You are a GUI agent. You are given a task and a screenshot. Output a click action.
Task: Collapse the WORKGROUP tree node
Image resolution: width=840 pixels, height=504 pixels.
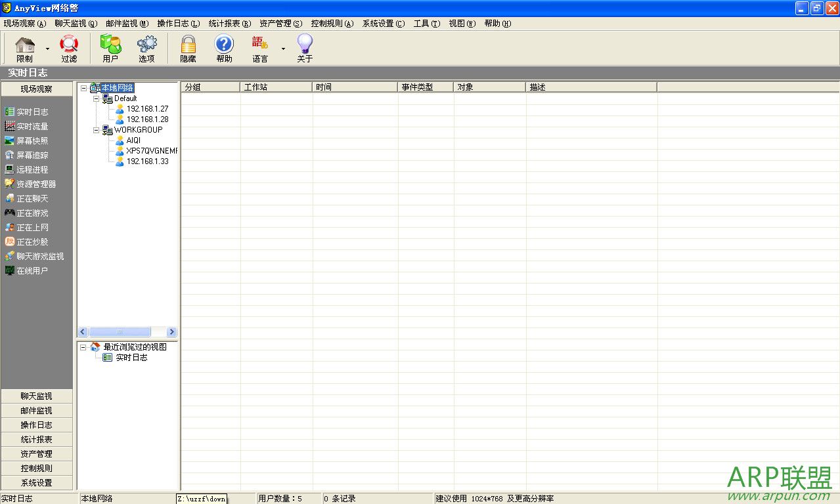97,130
